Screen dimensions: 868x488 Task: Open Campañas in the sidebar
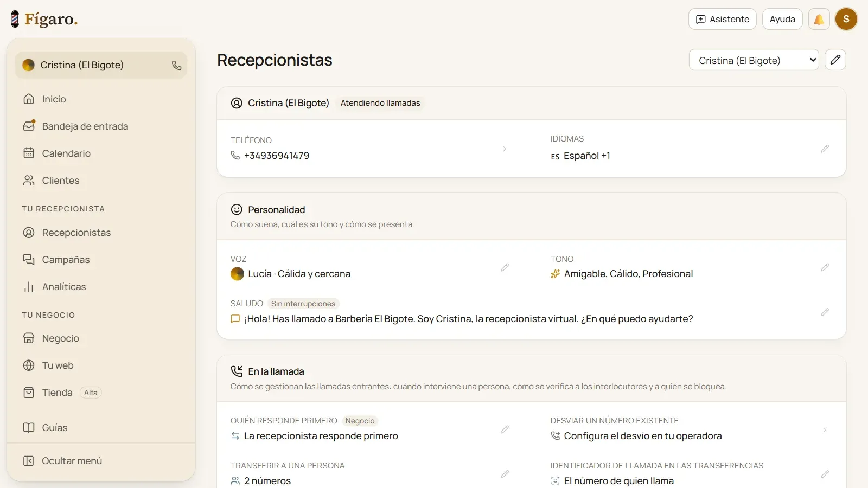click(x=101, y=260)
